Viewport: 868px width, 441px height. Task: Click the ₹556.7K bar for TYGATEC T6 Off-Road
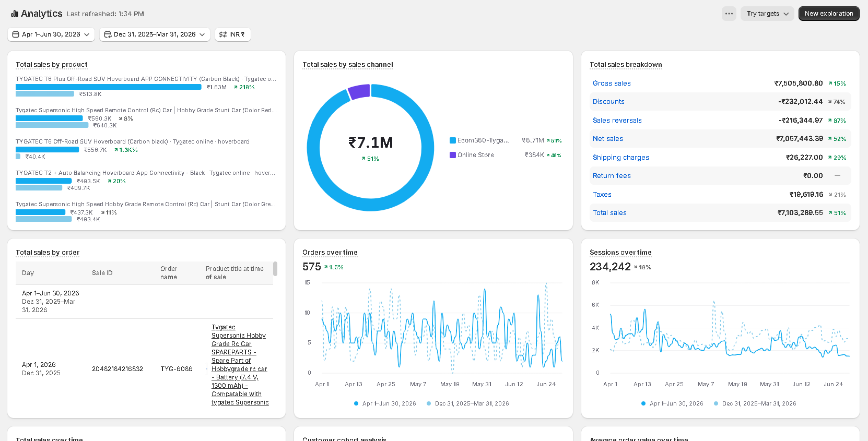pyautogui.click(x=47, y=150)
